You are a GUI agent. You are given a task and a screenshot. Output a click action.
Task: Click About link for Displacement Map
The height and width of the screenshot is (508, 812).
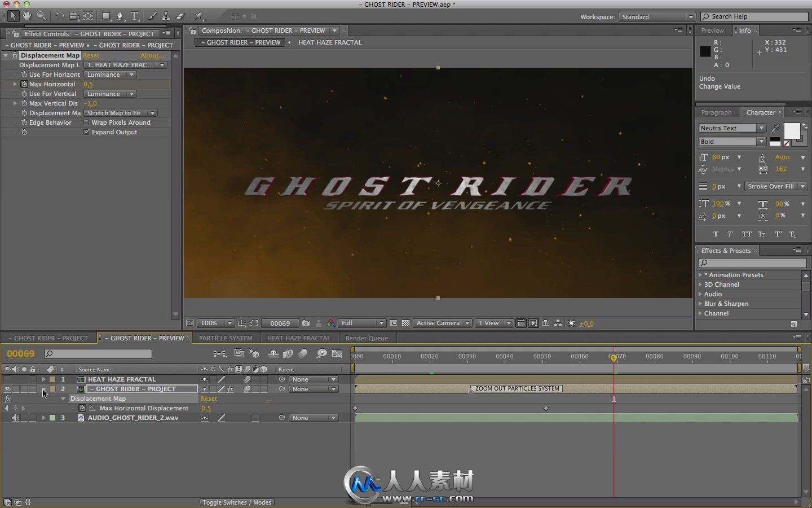(152, 55)
